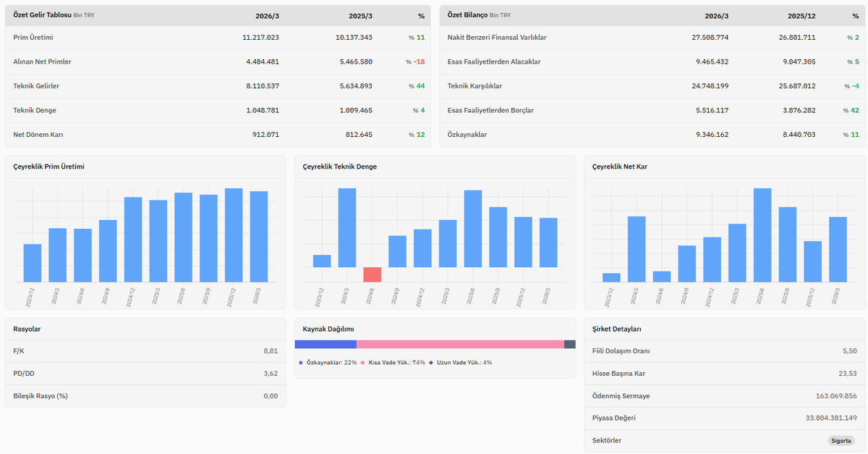
Task: Click the 2026/3 bar in Çeyreklik Prim Üretimi chart
Action: point(259,236)
